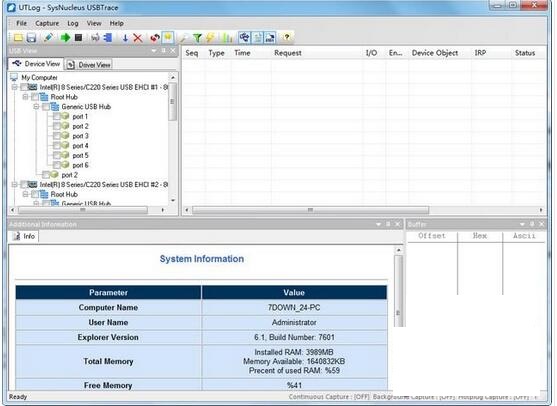Clear the log with the pencil eraser icon
The width and height of the screenshot is (557, 406).
coord(49,38)
